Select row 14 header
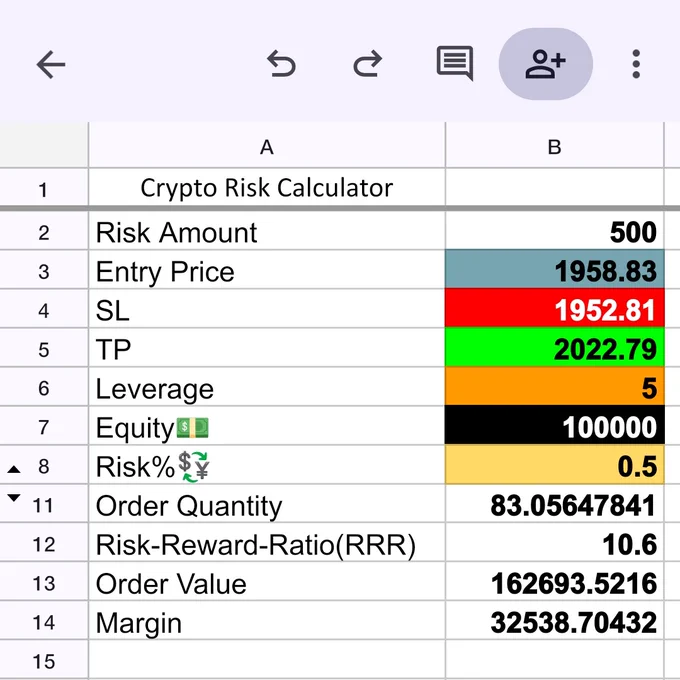Image resolution: width=680 pixels, height=680 pixels. pos(44,621)
